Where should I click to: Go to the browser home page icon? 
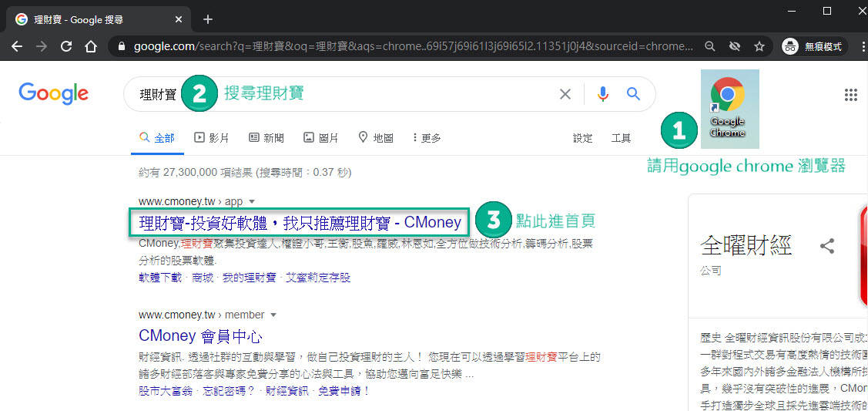[x=91, y=46]
